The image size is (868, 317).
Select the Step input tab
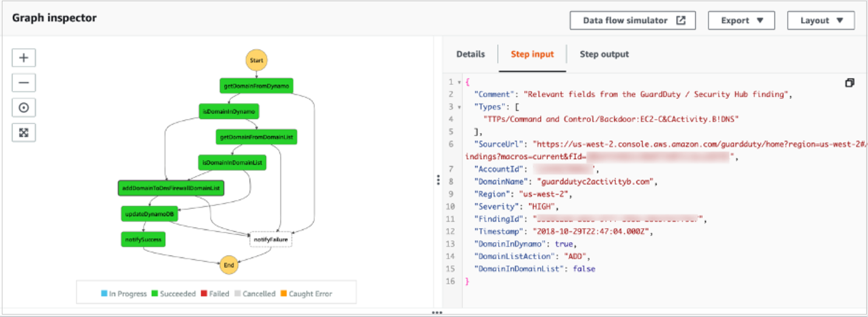pyautogui.click(x=532, y=54)
